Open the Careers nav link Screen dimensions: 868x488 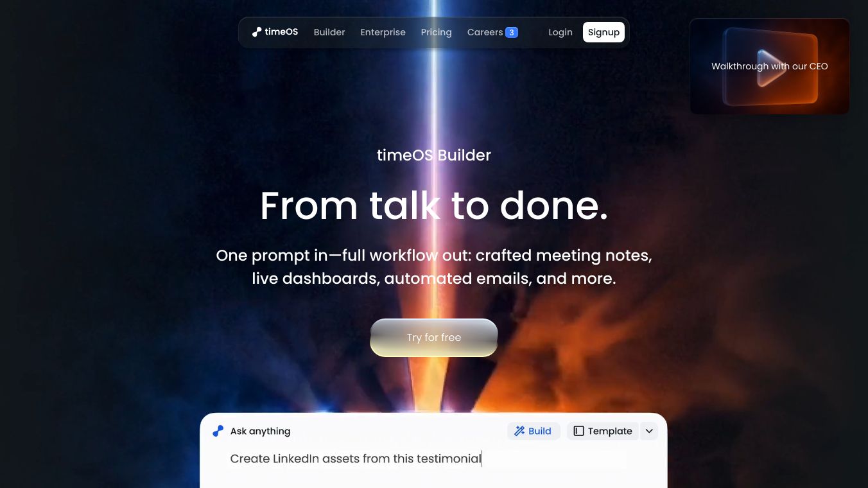coord(485,32)
